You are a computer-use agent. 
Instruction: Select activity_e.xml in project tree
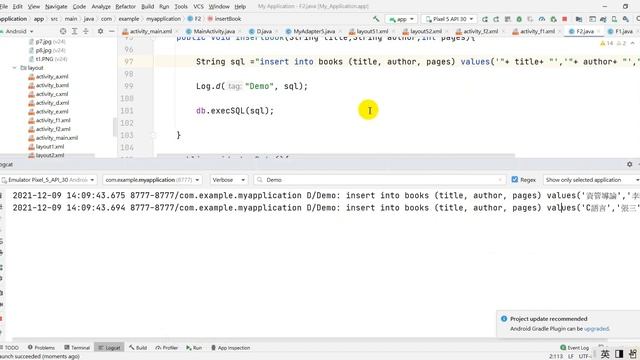pyautogui.click(x=48, y=111)
